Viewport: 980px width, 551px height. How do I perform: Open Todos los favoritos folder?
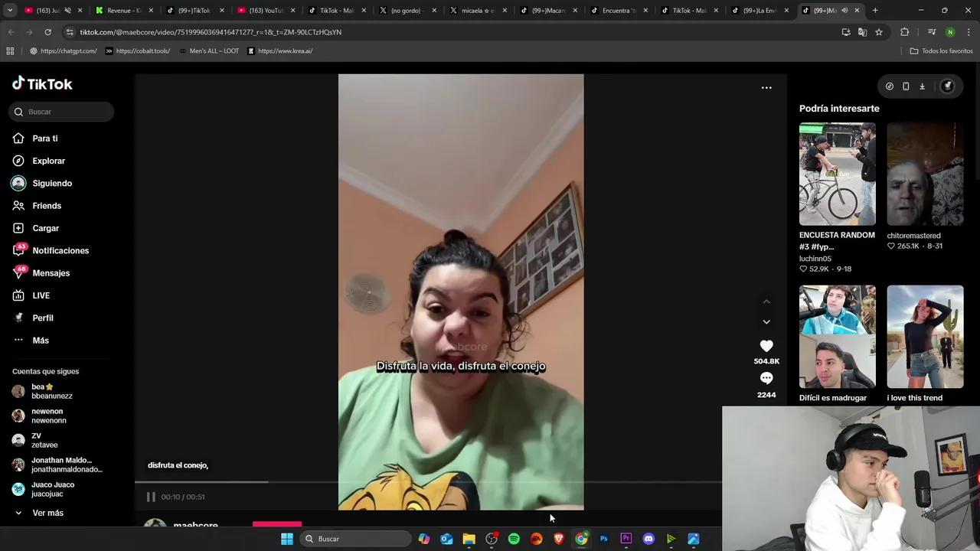coord(941,51)
